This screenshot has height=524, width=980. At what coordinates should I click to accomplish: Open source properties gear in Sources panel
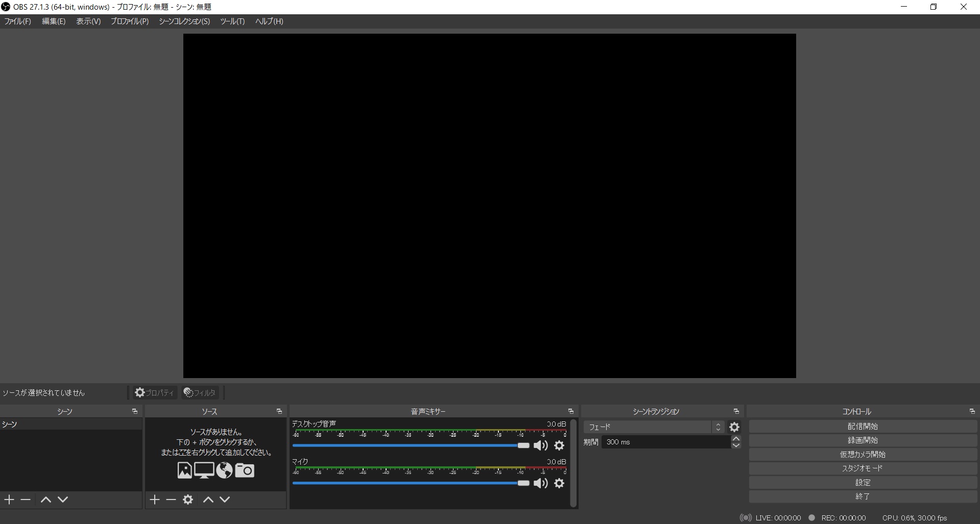[x=188, y=500]
